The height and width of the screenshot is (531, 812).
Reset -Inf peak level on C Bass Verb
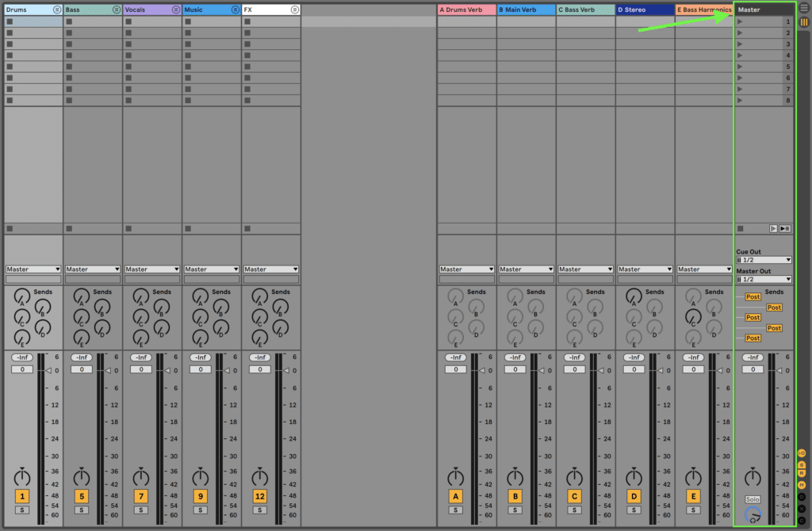(574, 357)
